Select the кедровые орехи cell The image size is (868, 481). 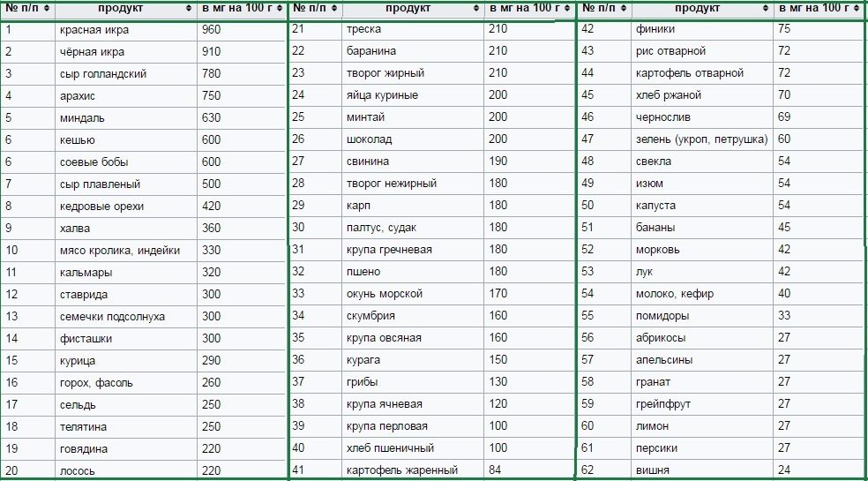point(126,207)
